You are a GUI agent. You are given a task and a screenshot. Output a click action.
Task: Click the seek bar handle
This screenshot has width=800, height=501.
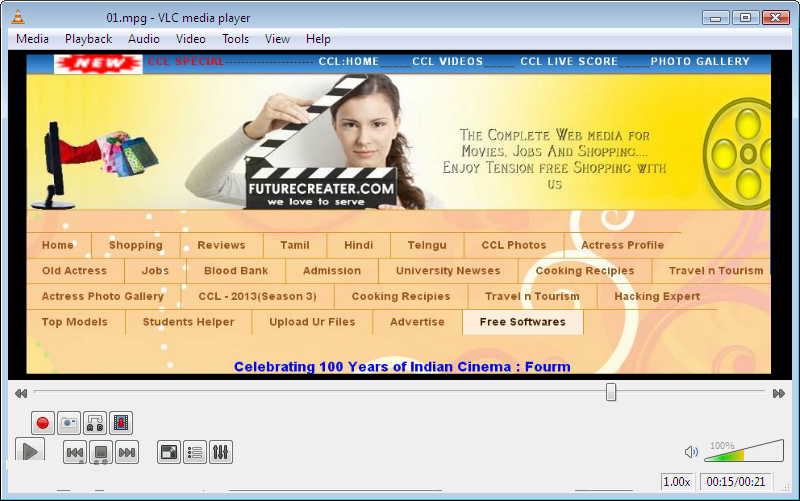611,392
